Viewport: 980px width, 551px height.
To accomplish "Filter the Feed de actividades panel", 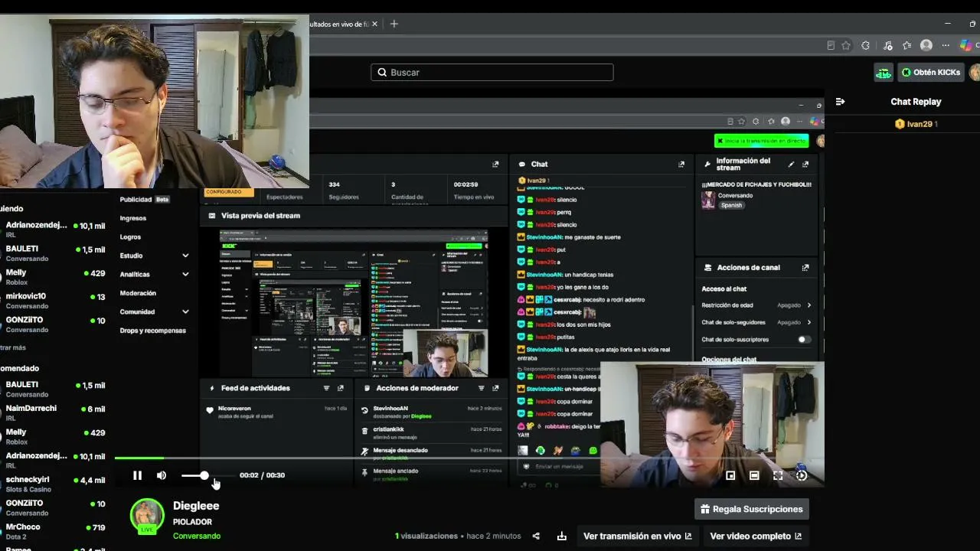I will point(326,388).
